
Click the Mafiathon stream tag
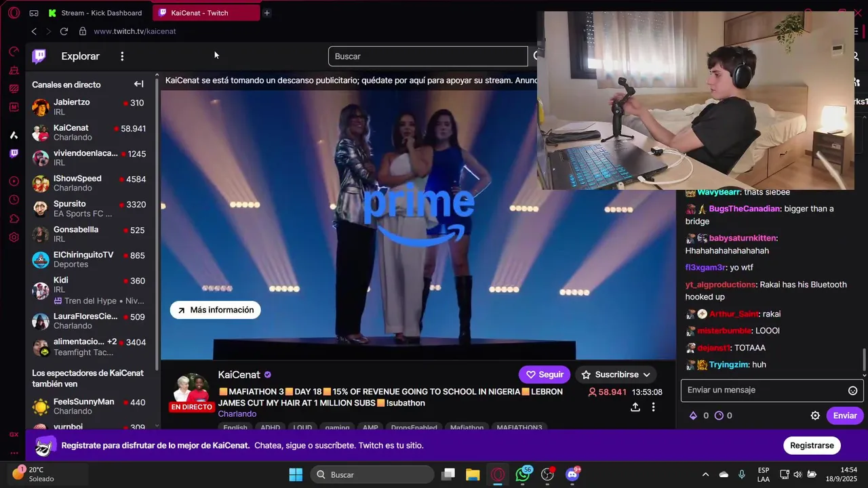[x=467, y=428]
